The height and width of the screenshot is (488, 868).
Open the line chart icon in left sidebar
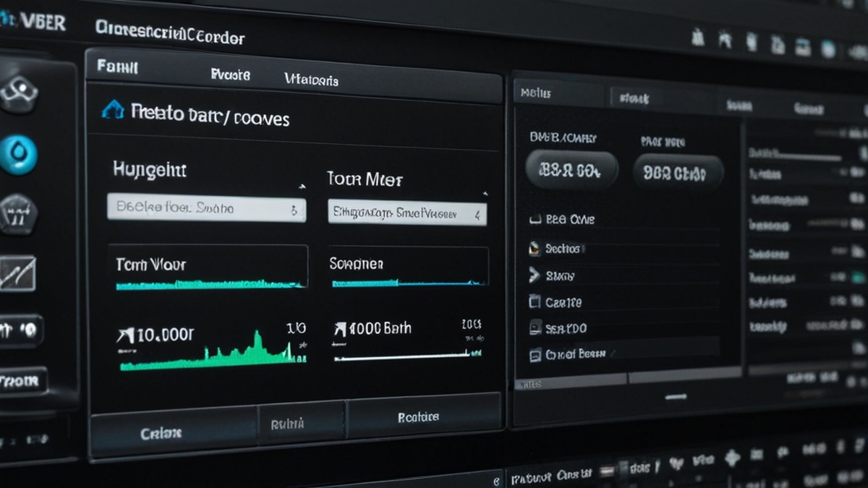point(16,273)
